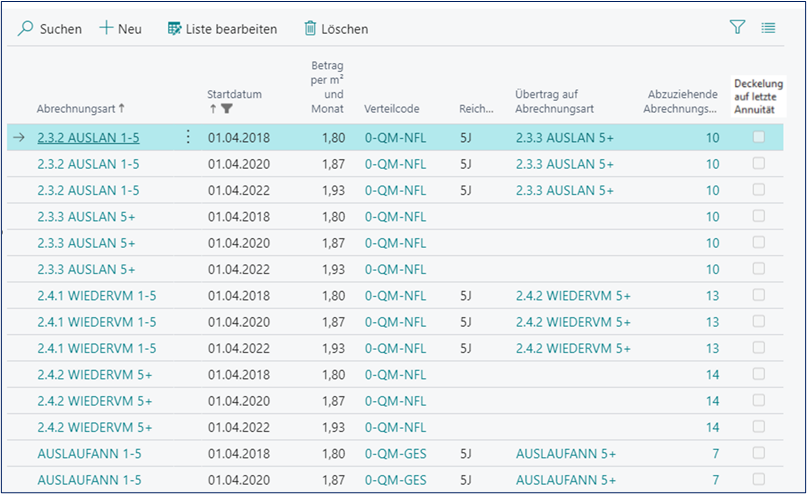Screen dimensions: 807x494
Task: Open Verteilcode column header options
Action: [392, 108]
